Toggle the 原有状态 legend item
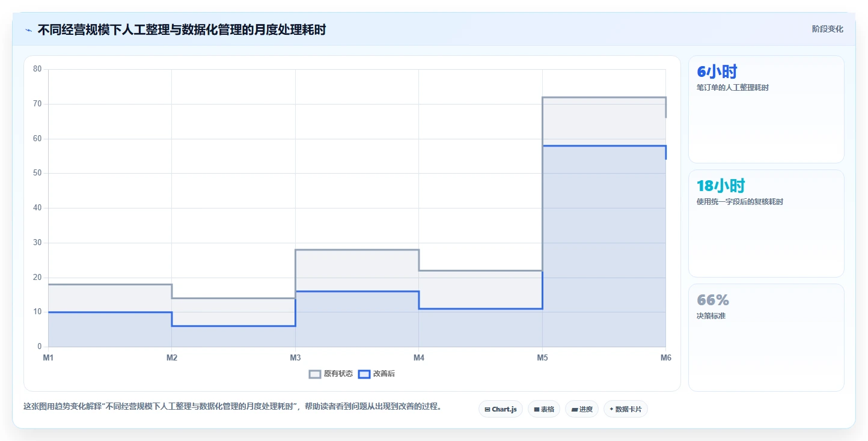The image size is (868, 441). 331,374
